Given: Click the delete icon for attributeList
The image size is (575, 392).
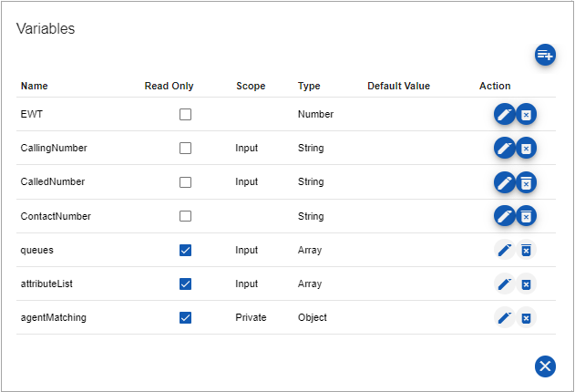Looking at the screenshot, I should pyautogui.click(x=526, y=284).
